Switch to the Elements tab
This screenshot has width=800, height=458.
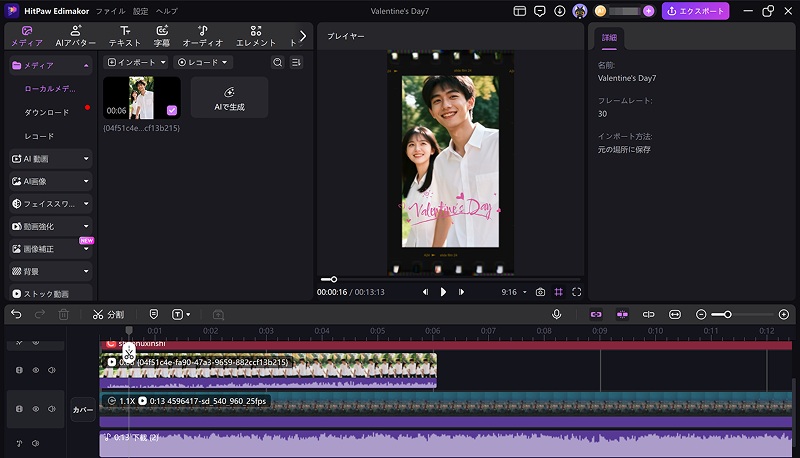(256, 36)
